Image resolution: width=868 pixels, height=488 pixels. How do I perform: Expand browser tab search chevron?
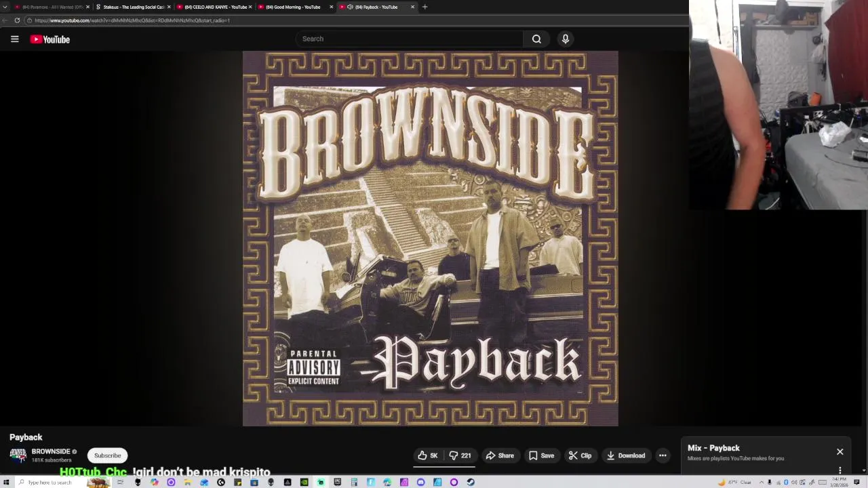click(5, 7)
